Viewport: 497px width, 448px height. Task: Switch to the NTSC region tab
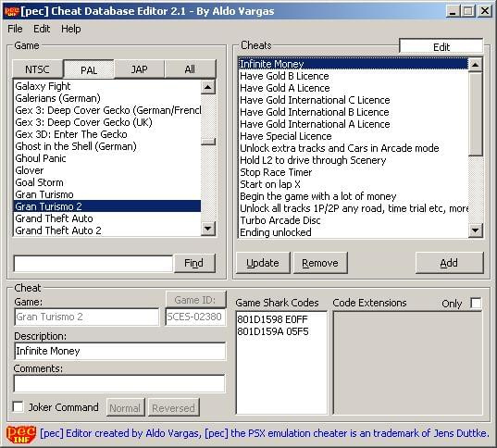pos(38,69)
